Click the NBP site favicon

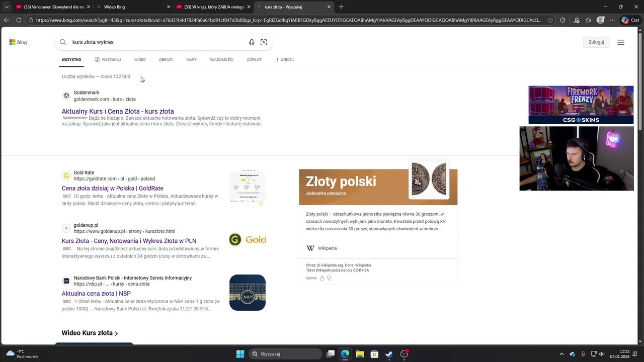tap(66, 281)
